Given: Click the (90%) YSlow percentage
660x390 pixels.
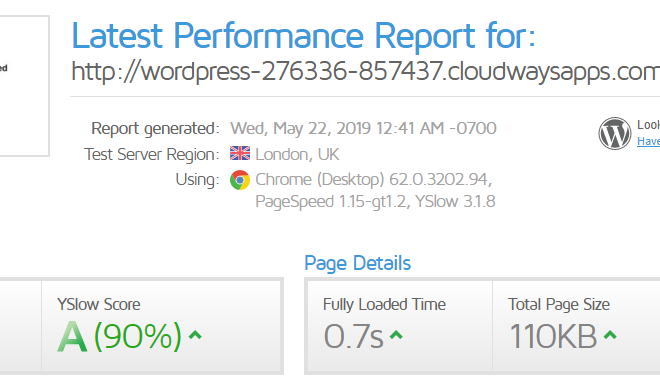Looking at the screenshot, I should 138,336.
